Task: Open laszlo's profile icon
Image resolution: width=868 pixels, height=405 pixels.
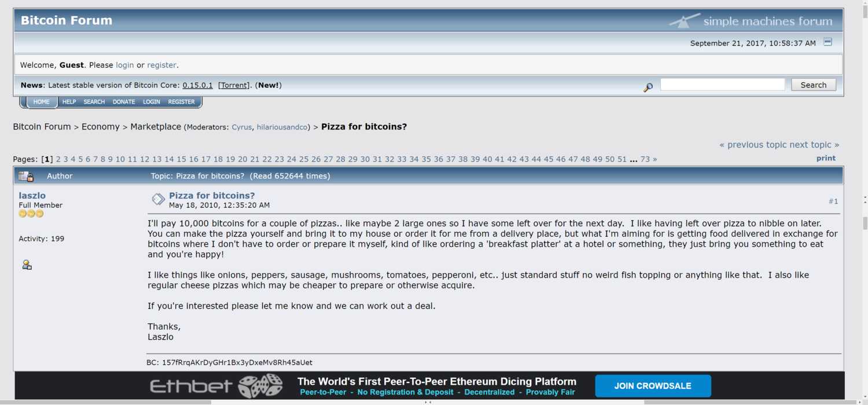Action: tap(27, 264)
